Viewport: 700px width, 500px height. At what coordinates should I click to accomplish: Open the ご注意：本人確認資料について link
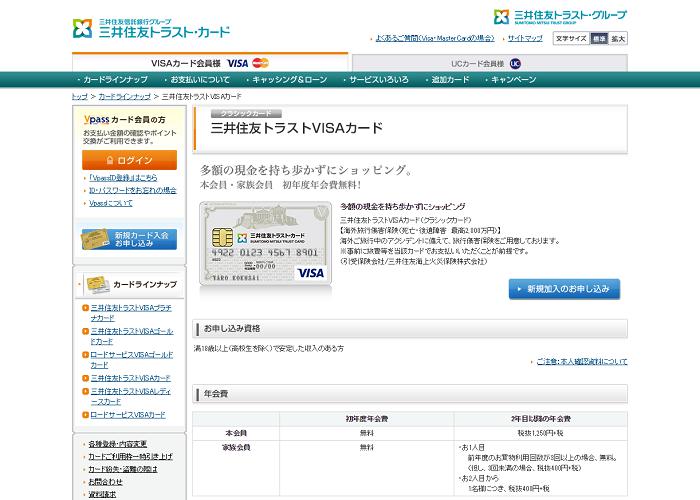(x=582, y=362)
